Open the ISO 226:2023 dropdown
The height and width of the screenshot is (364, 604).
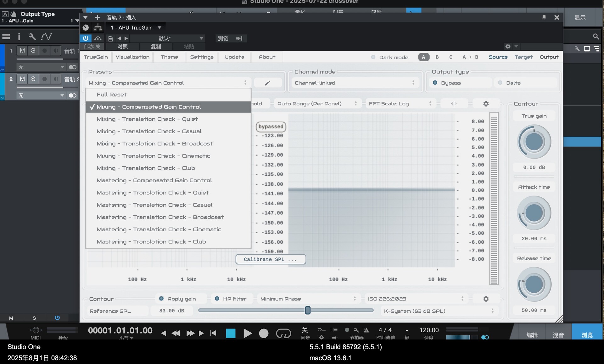[416, 299]
